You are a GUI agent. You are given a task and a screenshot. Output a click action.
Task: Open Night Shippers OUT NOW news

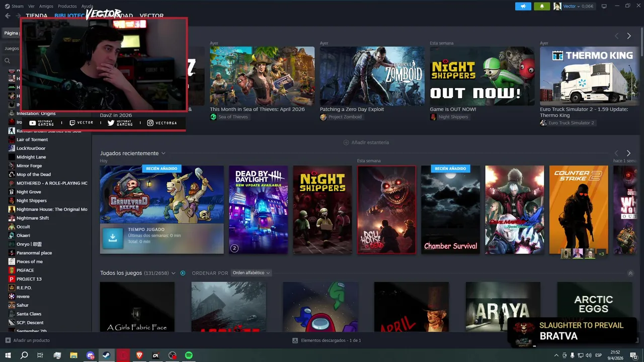[482, 76]
